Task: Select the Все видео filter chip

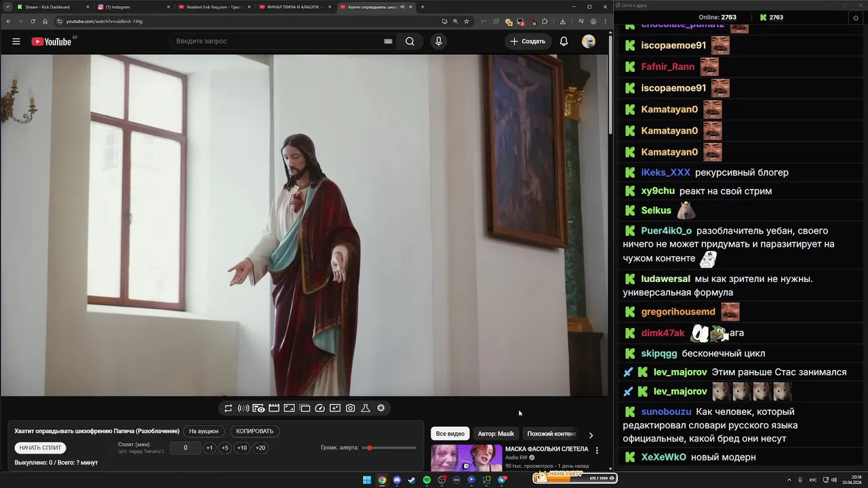Action: click(x=450, y=434)
